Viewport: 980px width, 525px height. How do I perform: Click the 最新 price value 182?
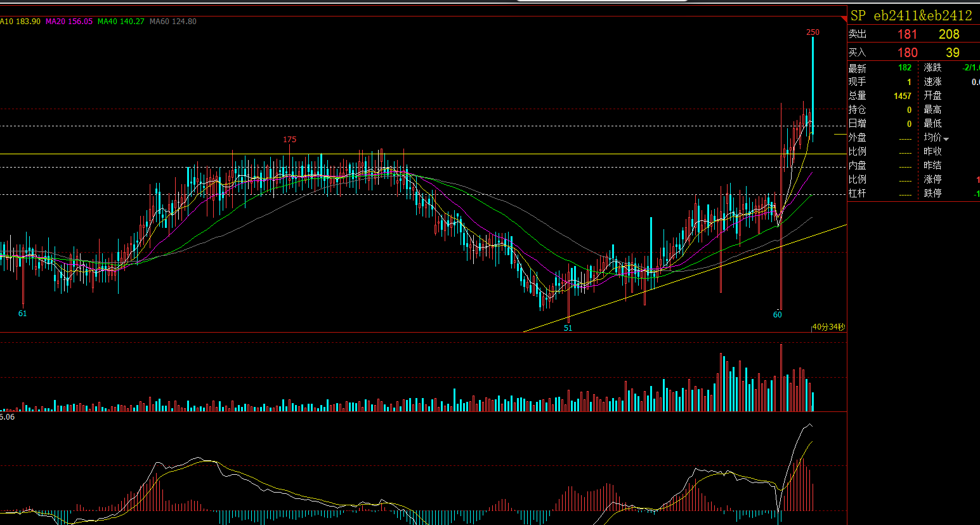905,68
